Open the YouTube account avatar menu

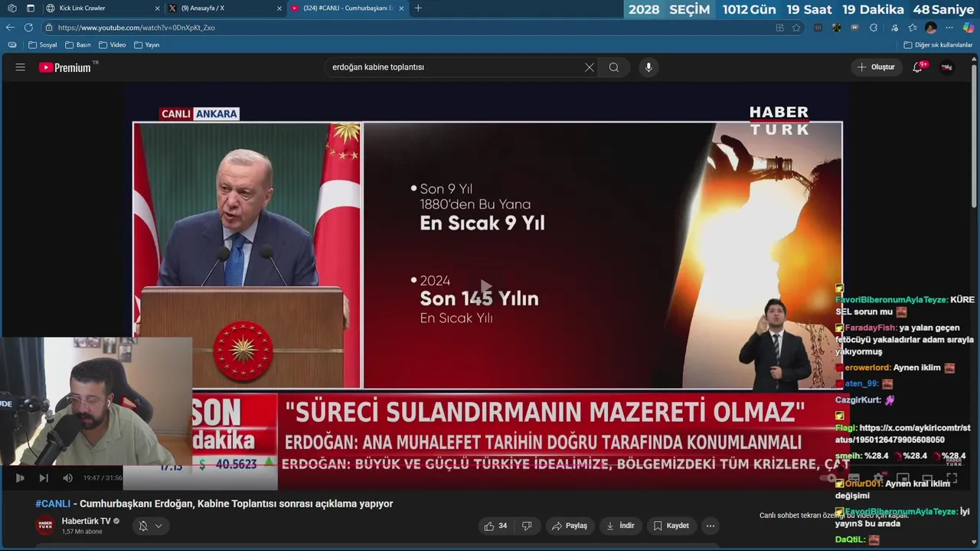point(947,67)
